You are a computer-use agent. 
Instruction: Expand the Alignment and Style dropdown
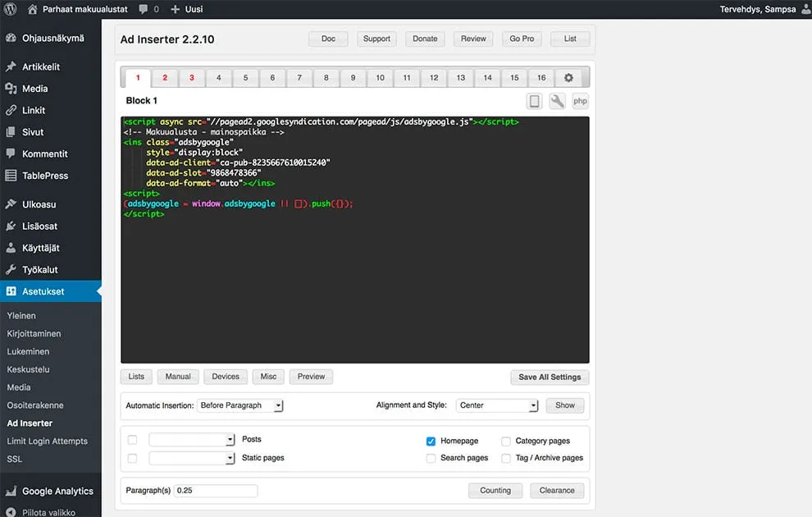[497, 405]
